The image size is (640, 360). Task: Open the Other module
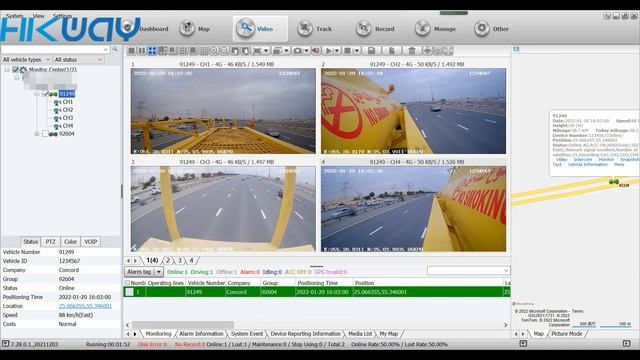(491, 29)
